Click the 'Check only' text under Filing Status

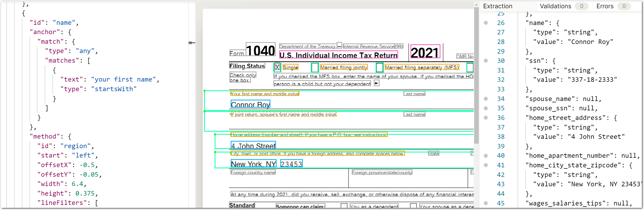pos(243,75)
